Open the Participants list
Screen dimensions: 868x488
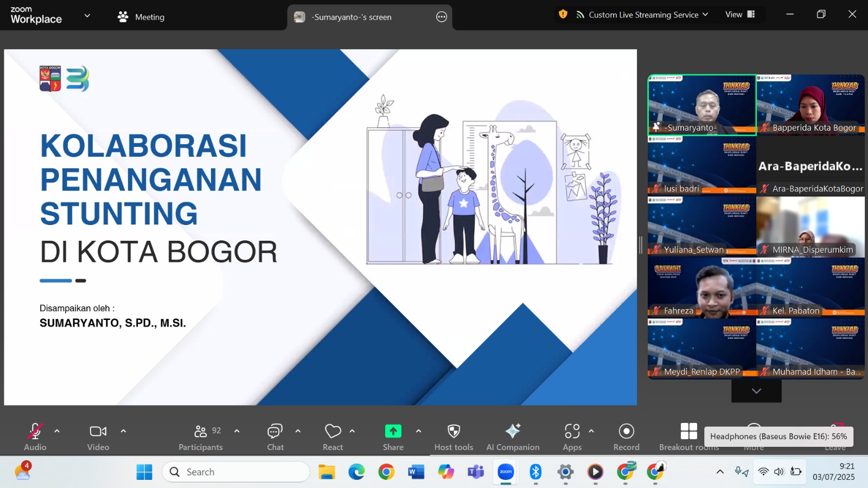(x=201, y=432)
